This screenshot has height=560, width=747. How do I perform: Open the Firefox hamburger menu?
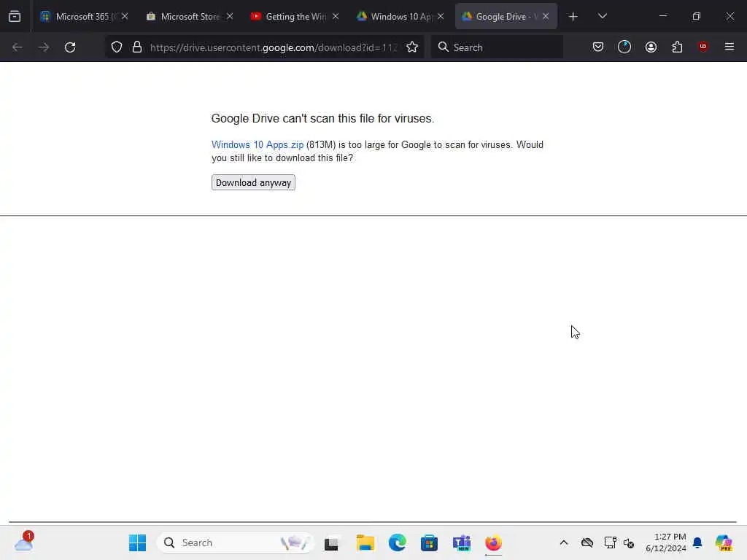[729, 47]
